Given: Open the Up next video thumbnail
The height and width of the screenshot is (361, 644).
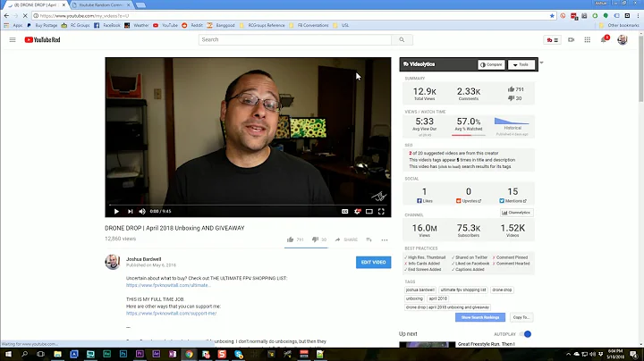Looking at the screenshot, I should [x=428, y=345].
